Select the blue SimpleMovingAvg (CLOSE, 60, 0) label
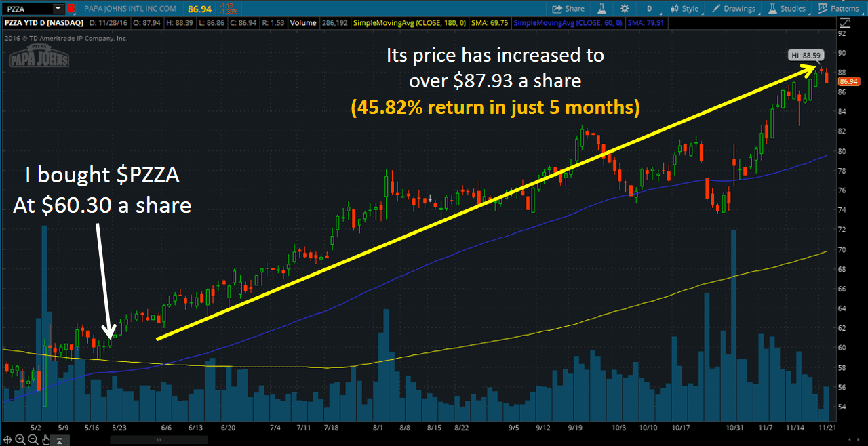The image size is (868, 446). [x=568, y=23]
